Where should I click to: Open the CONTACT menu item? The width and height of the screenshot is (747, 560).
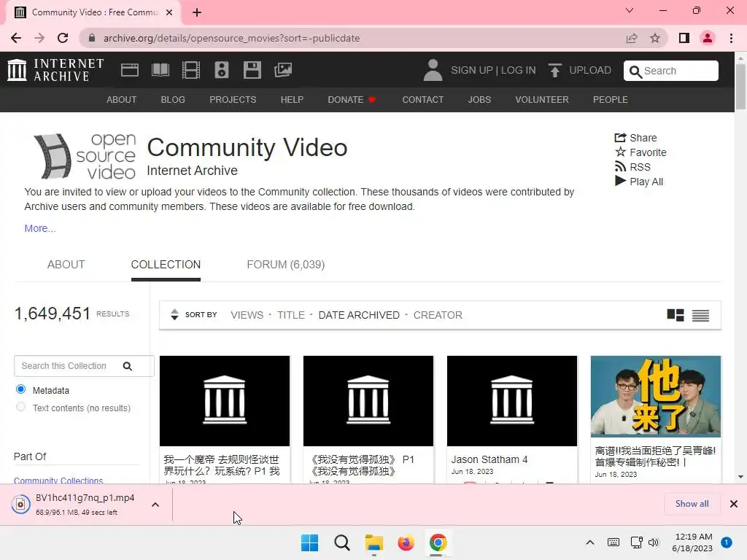pos(422,99)
